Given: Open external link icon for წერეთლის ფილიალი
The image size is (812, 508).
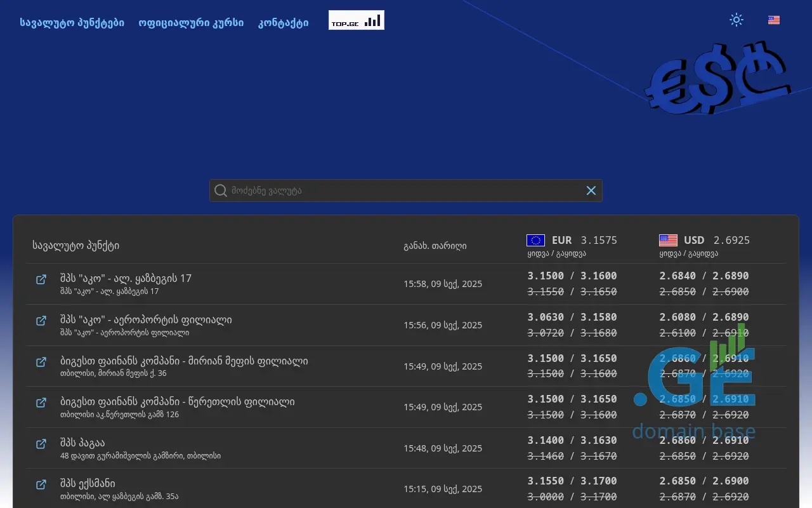Looking at the screenshot, I should (x=41, y=403).
